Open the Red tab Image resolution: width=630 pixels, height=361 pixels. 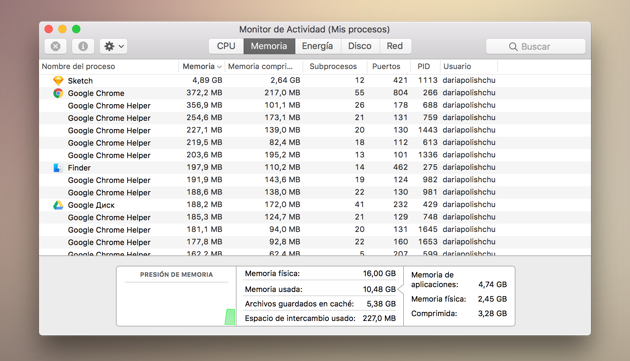[395, 46]
